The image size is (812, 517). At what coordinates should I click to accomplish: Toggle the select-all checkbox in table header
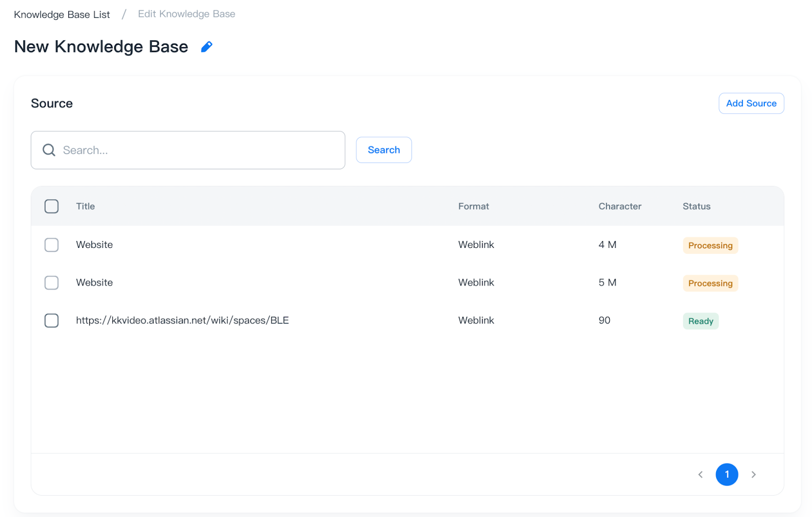tap(51, 206)
